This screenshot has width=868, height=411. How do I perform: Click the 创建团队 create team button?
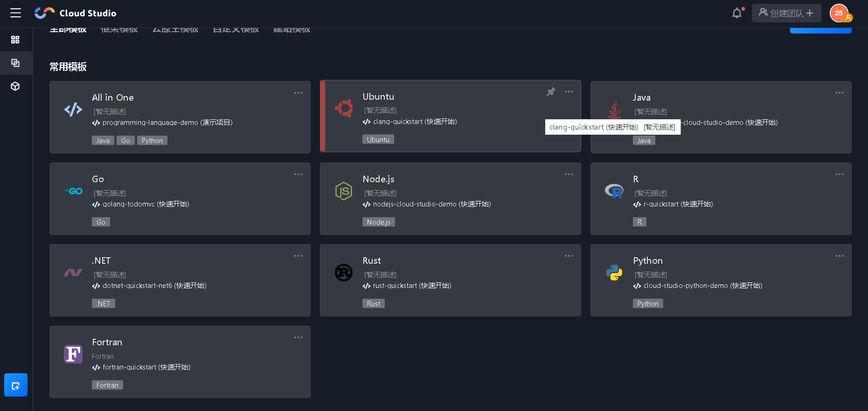point(786,13)
